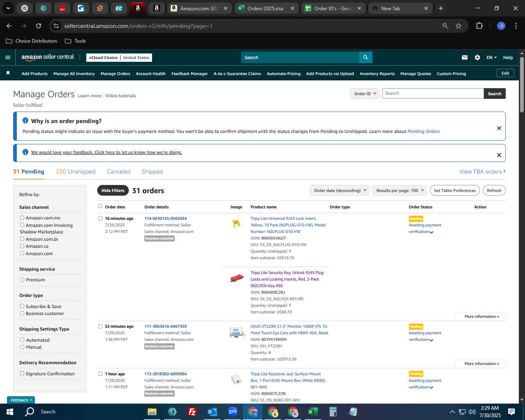Viewport: 525px width, 420px height.
Task: Enable Signature Confirmation filter
Action: (x=22, y=373)
